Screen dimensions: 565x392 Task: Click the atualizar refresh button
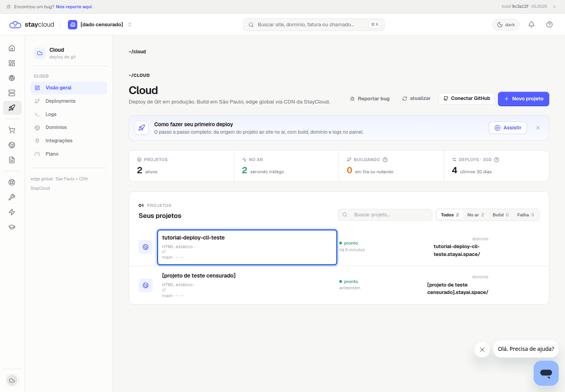(x=416, y=98)
